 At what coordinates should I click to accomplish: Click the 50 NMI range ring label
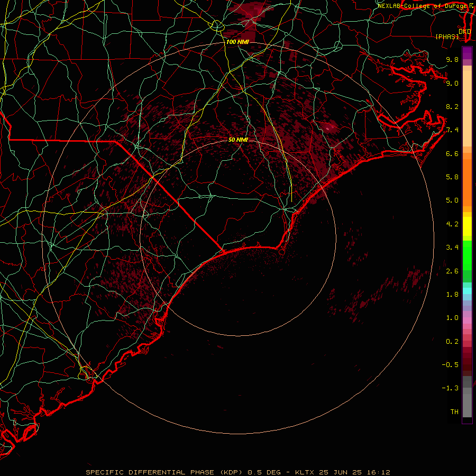pos(238,140)
